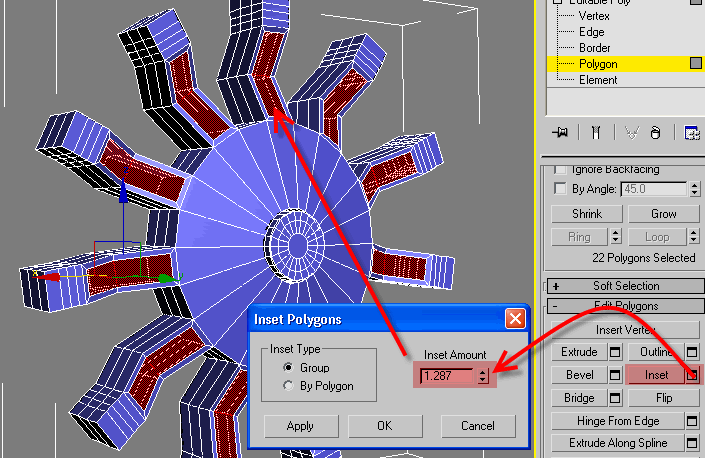The width and height of the screenshot is (705, 458).
Task: Click Remove Modifier trash icon
Action: pyautogui.click(x=656, y=132)
